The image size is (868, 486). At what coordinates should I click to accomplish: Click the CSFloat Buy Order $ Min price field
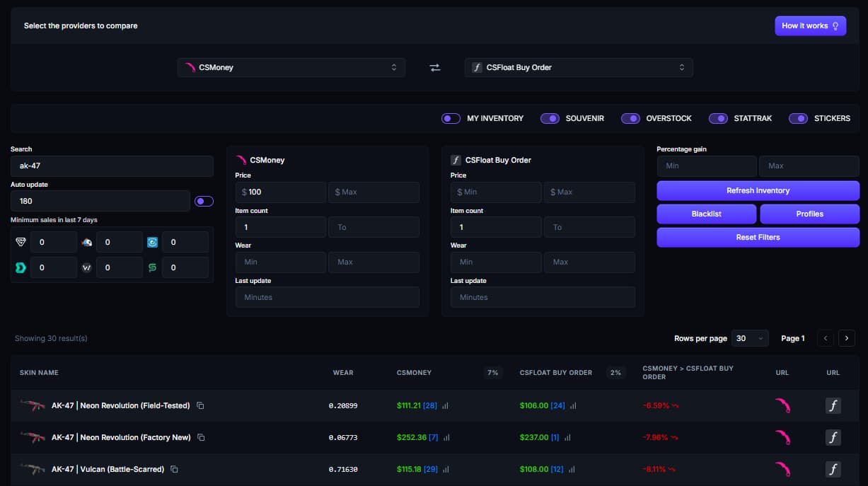[x=496, y=192]
